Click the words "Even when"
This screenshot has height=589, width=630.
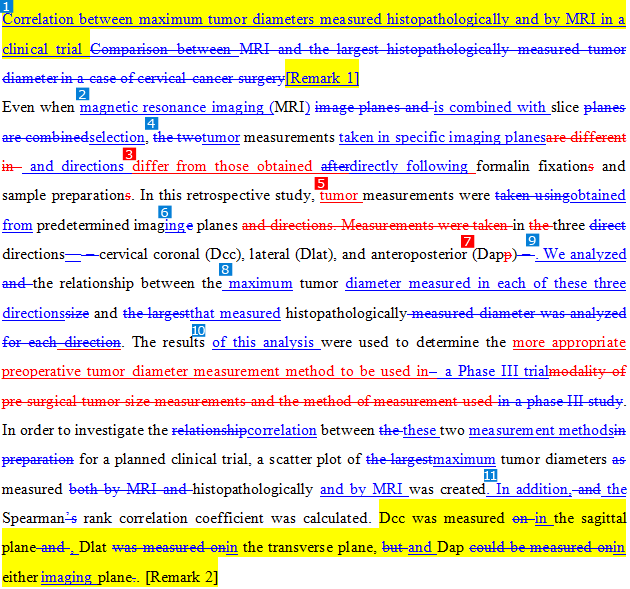[38, 107]
